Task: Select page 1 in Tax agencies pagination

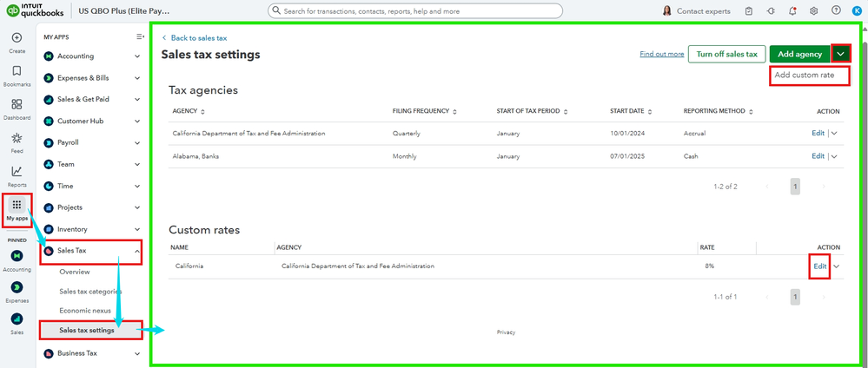Action: pyautogui.click(x=795, y=187)
